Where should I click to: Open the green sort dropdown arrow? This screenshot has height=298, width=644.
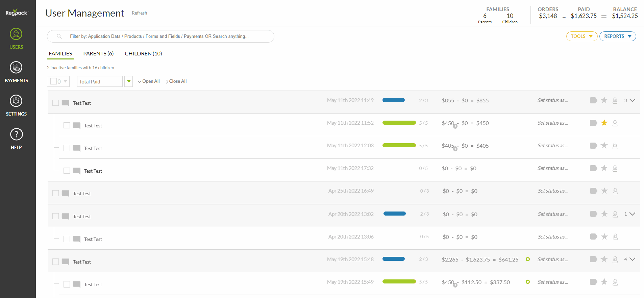[129, 81]
